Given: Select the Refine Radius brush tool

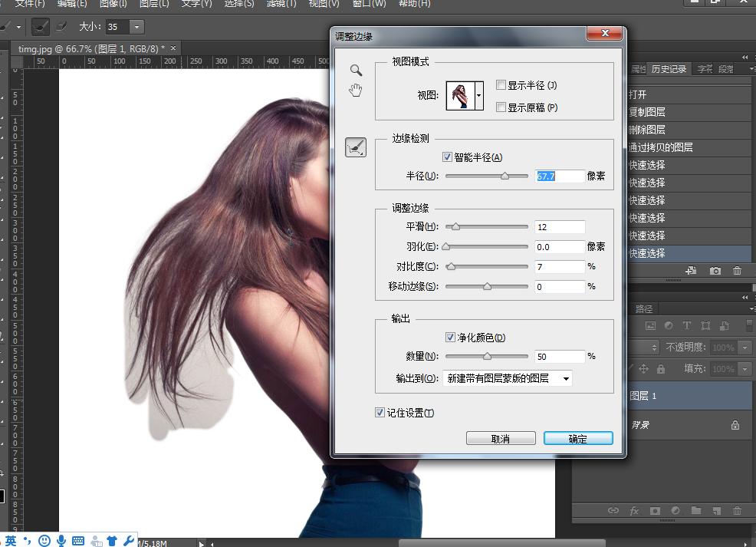Looking at the screenshot, I should point(356,147).
